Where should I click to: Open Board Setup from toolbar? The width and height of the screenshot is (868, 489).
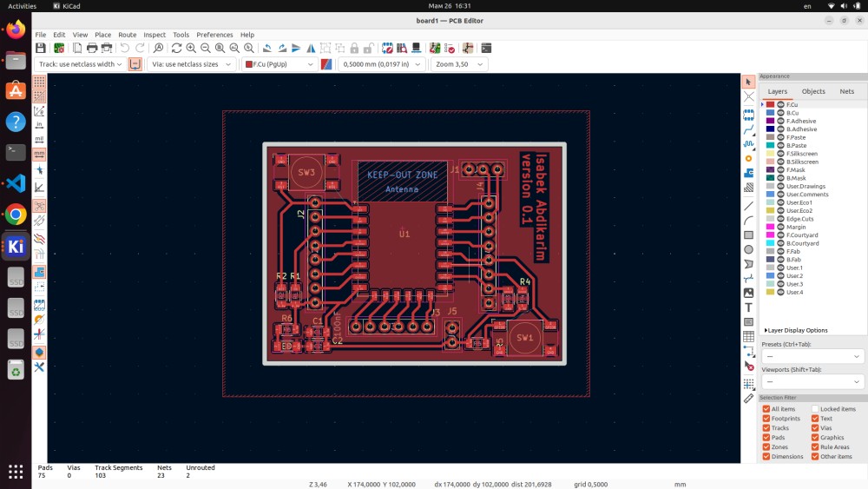[59, 48]
